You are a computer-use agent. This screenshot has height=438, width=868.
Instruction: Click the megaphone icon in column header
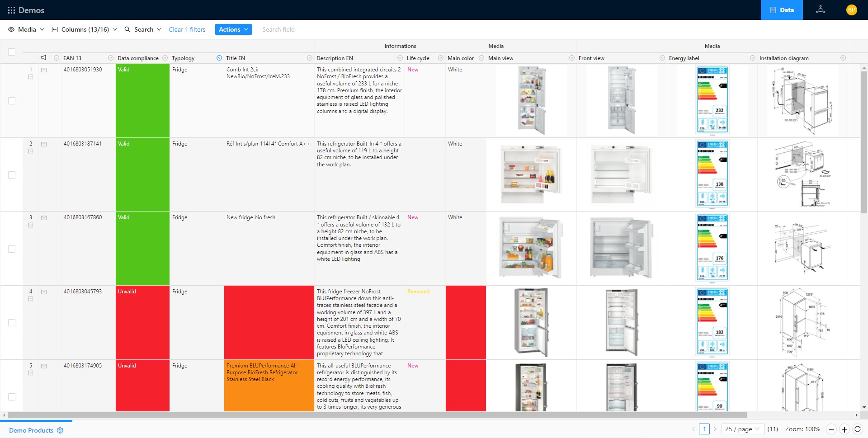(x=43, y=58)
